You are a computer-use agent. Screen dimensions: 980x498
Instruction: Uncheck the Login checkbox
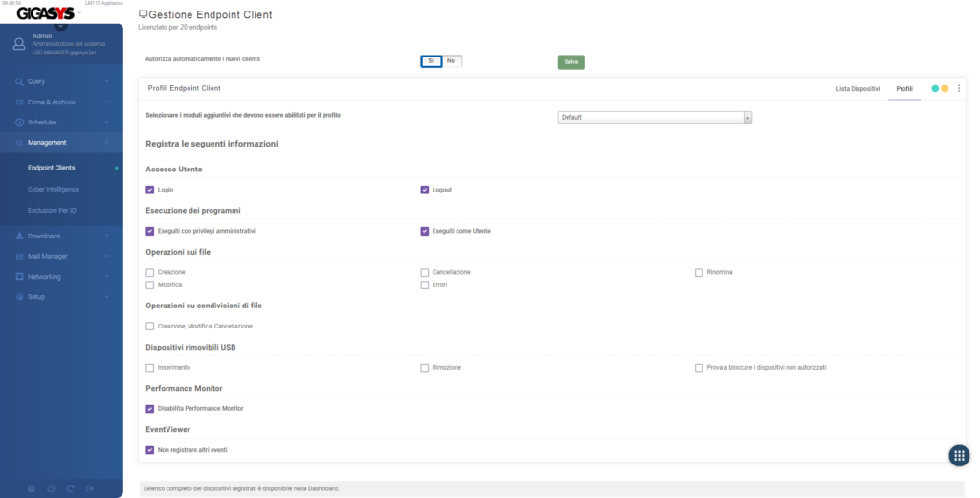coord(150,190)
